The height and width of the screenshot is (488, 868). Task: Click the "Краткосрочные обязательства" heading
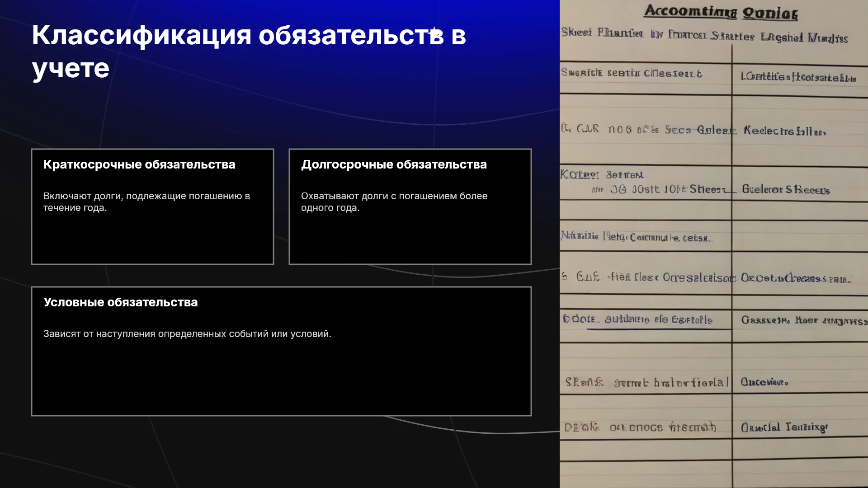pyautogui.click(x=139, y=164)
